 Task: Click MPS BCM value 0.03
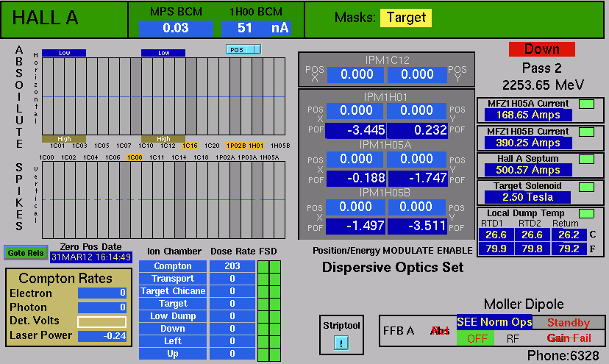(x=176, y=29)
